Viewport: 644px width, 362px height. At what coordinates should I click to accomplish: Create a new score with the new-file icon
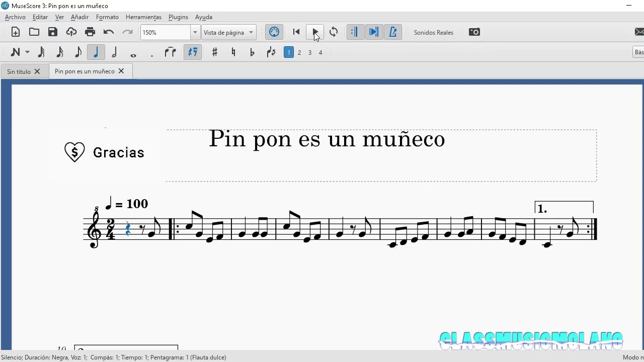[x=16, y=32]
